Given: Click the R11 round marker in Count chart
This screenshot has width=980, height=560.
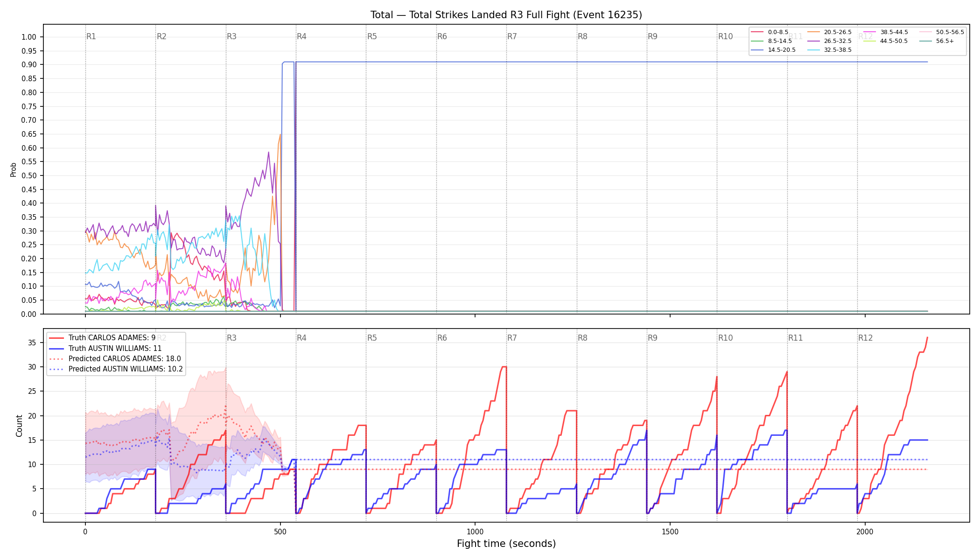Looking at the screenshot, I should pos(796,338).
